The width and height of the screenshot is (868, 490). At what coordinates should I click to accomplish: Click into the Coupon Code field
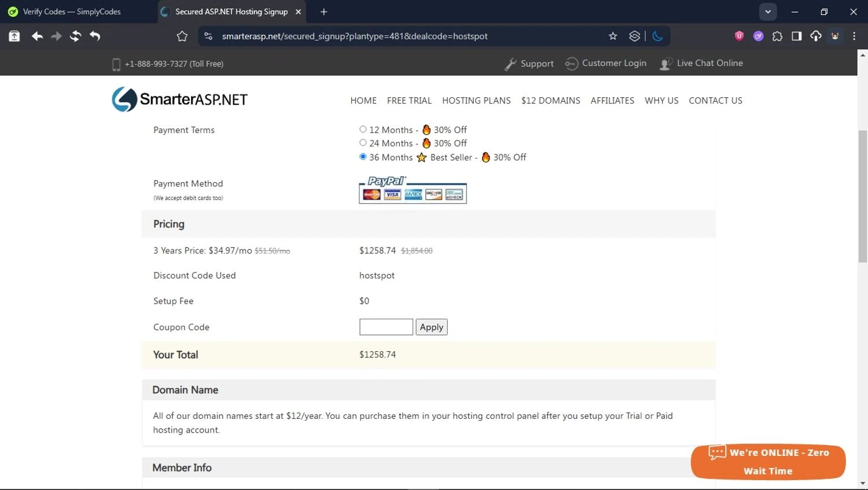(x=386, y=327)
